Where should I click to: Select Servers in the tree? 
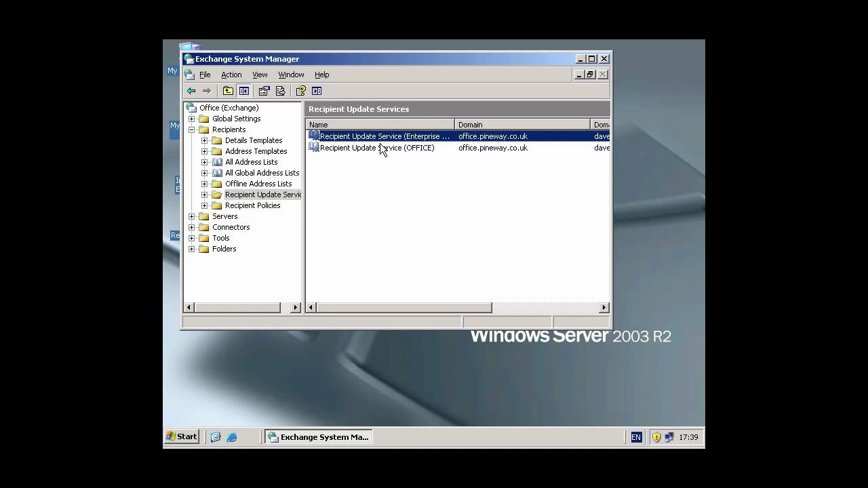coord(224,216)
